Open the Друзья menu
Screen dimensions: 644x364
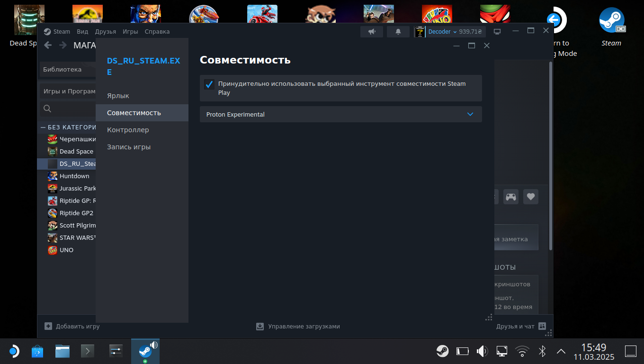[105, 32]
